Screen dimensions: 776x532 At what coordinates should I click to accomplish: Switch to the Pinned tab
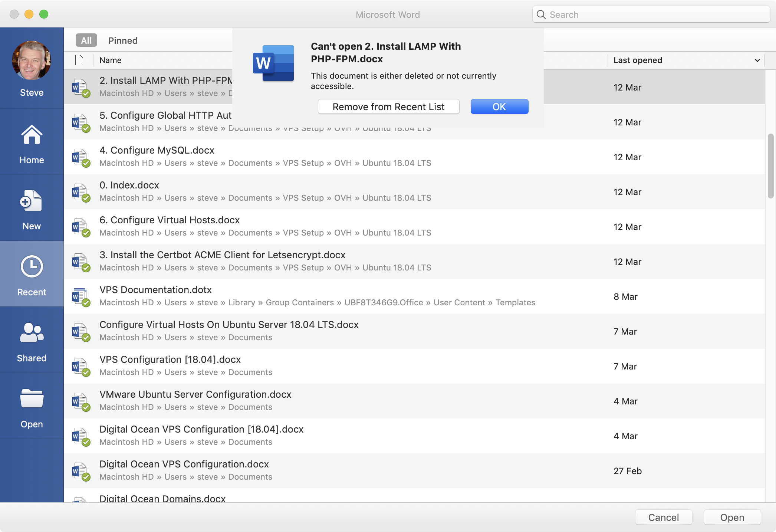point(123,40)
